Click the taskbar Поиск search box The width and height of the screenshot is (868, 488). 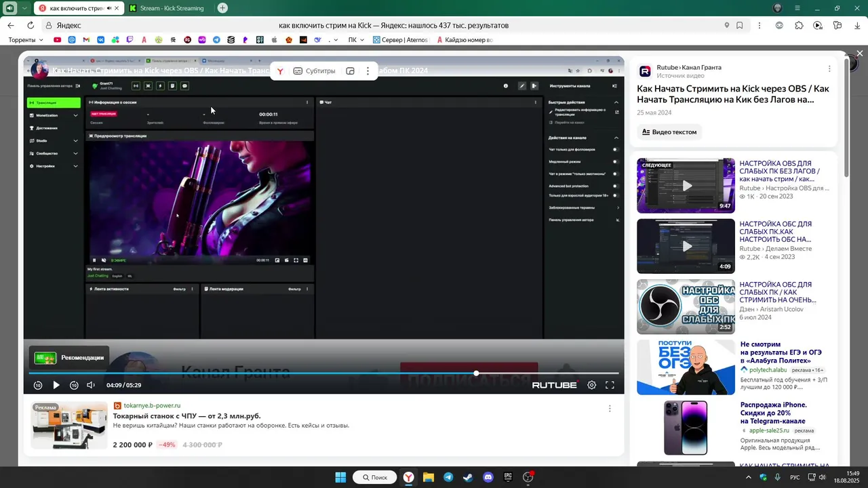[x=375, y=477]
